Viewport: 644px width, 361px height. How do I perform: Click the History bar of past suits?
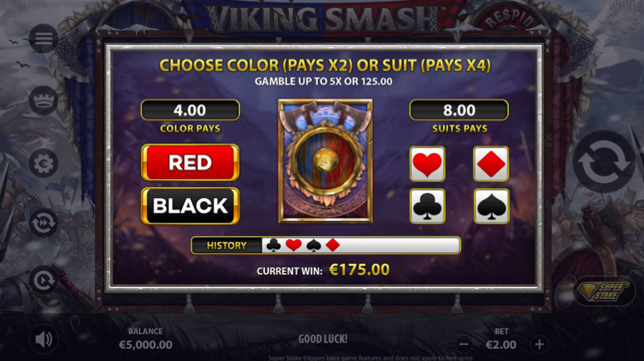326,245
